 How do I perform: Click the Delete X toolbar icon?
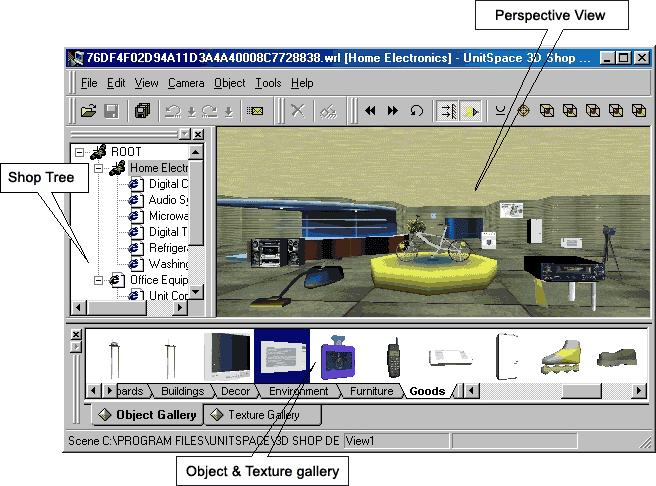point(298,111)
